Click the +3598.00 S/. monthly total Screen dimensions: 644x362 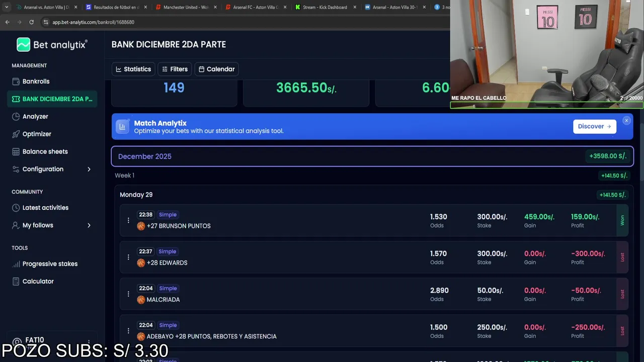click(x=608, y=156)
